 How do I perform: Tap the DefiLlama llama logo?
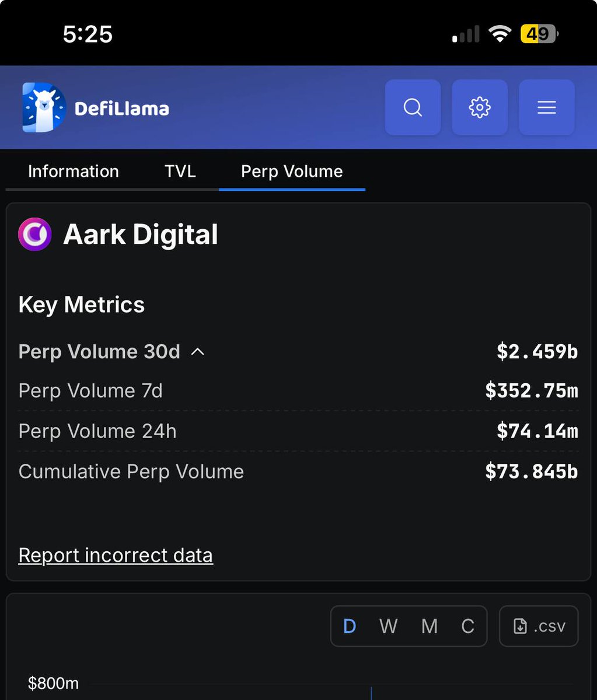[x=44, y=107]
